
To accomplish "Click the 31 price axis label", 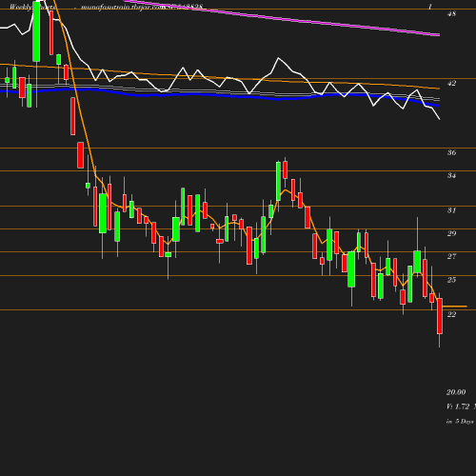I will [x=451, y=210].
